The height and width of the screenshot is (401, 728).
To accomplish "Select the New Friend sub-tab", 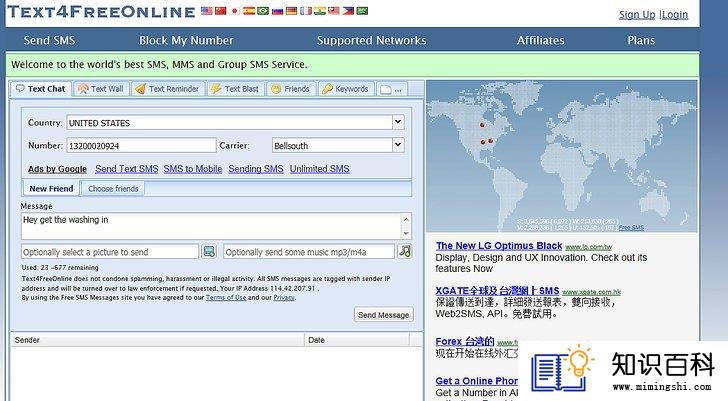I will [51, 188].
